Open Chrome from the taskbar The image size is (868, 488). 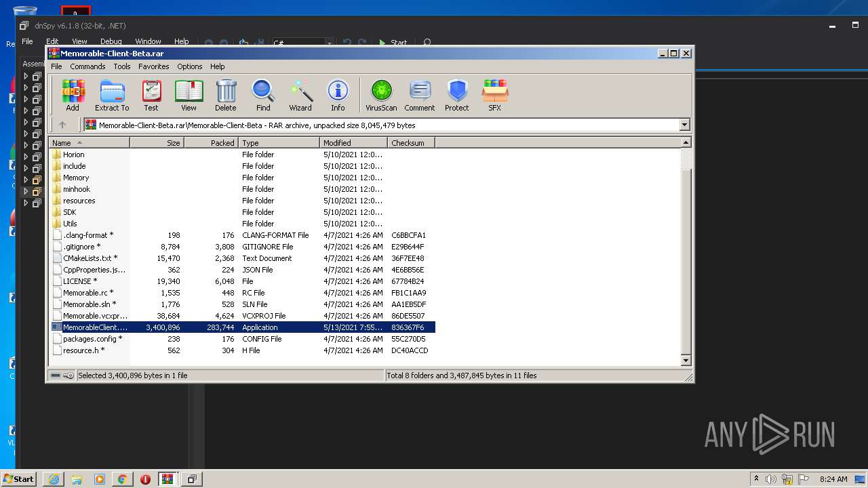coord(122,479)
